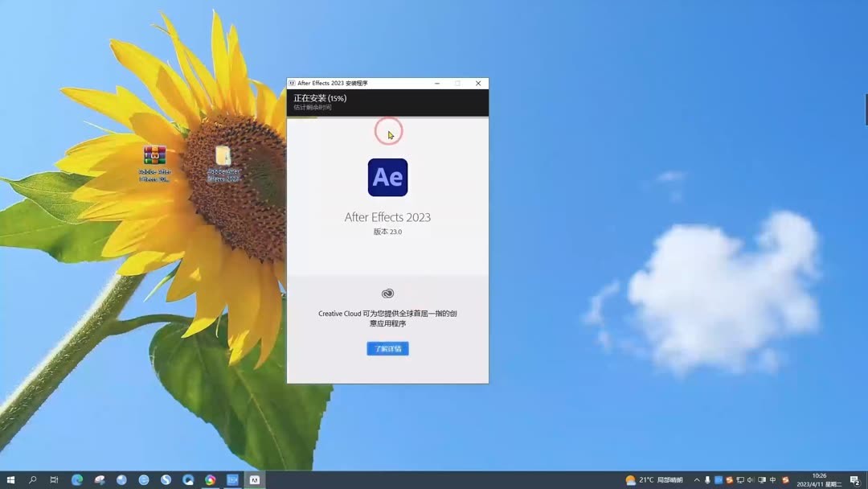Screen dimensions: 868x489
Task: Click the Creative Cloud spinning icon
Action: pyautogui.click(x=388, y=293)
